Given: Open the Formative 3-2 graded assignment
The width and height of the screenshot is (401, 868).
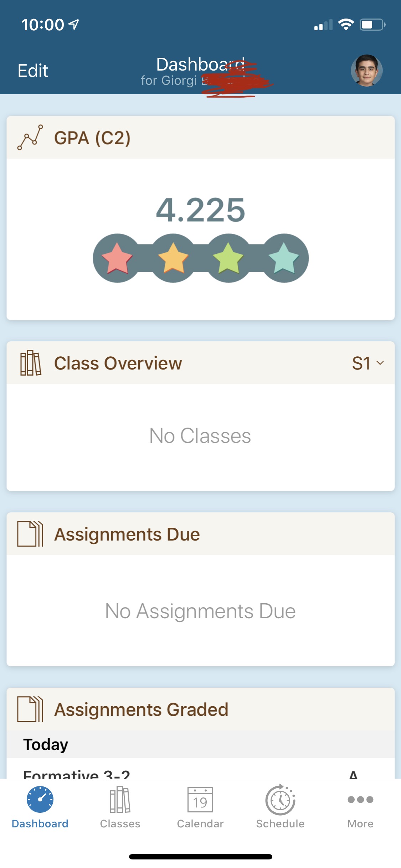Looking at the screenshot, I should coord(77,773).
